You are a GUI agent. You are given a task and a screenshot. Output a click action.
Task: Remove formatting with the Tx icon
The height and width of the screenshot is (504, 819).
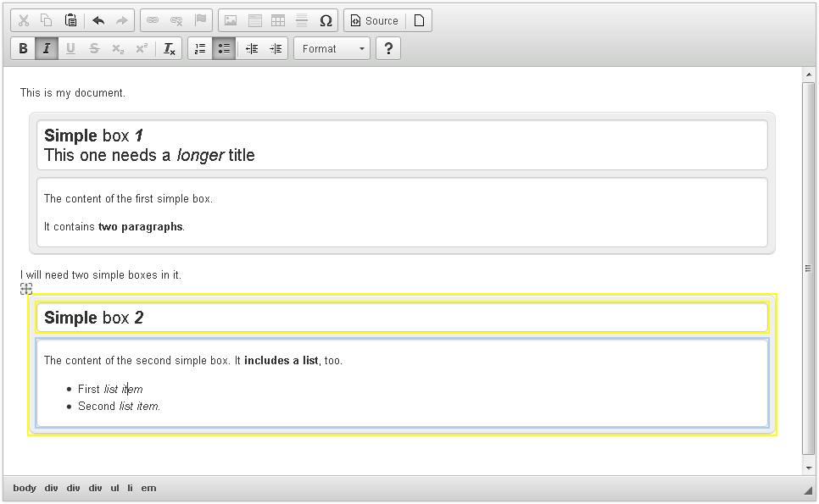(170, 48)
